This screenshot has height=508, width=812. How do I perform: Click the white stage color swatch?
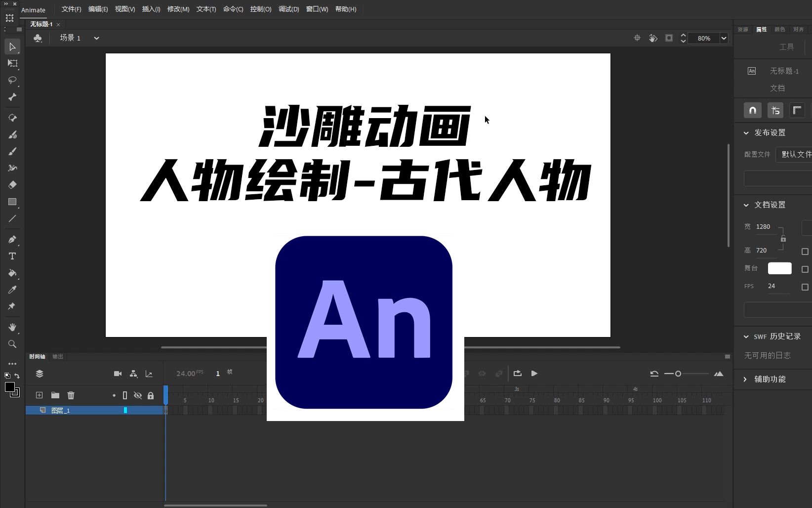[780, 268]
